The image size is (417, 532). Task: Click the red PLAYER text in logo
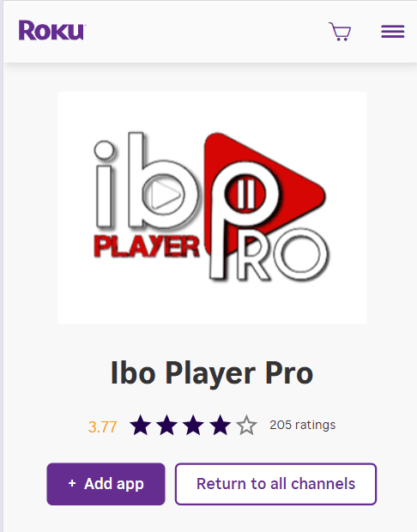click(146, 246)
